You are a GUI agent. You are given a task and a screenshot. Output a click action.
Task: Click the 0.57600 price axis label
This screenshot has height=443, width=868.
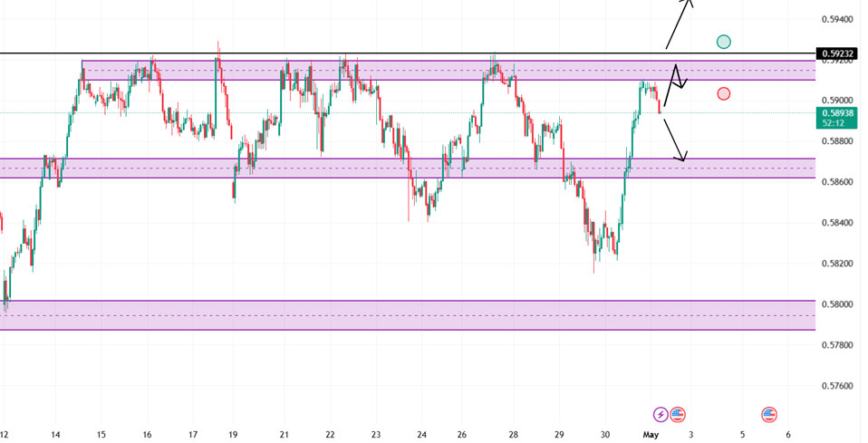tap(836, 386)
